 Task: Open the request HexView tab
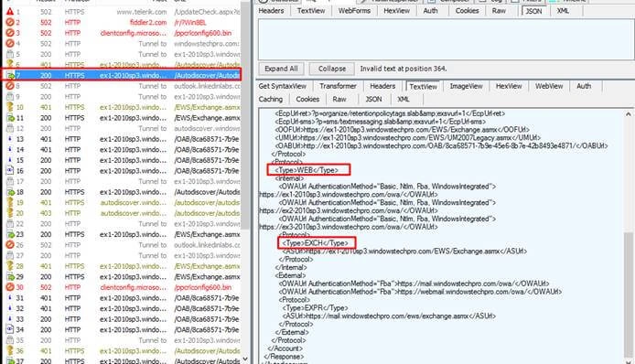pyautogui.click(x=397, y=11)
